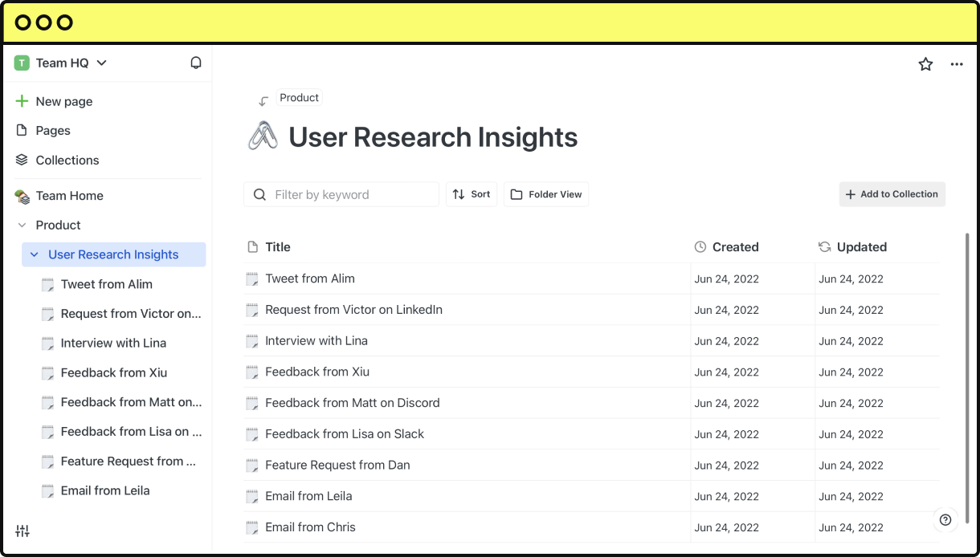980x557 pixels.
Task: Open Collections from the sidebar
Action: click(67, 160)
